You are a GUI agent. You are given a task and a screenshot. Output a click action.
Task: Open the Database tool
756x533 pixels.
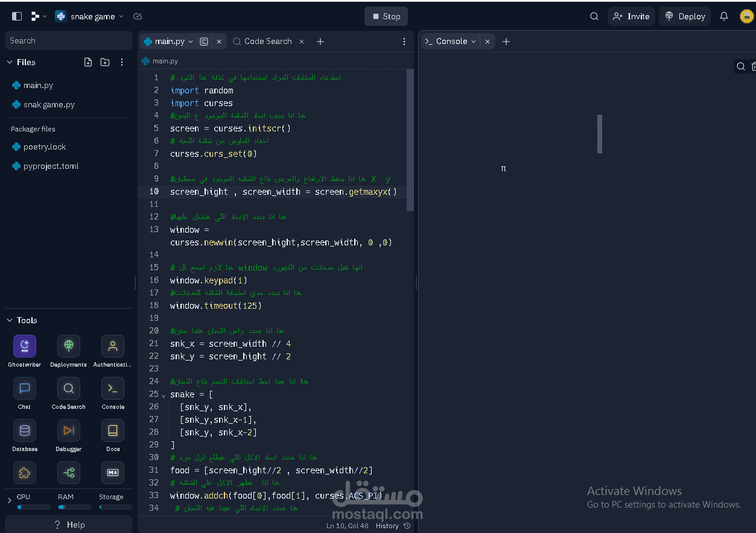[x=25, y=430]
